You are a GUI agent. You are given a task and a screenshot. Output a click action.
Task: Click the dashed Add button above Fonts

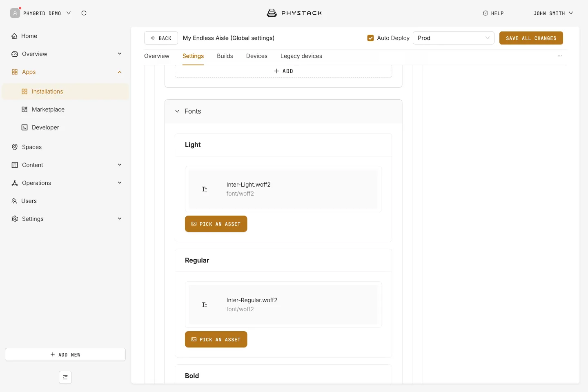283,71
